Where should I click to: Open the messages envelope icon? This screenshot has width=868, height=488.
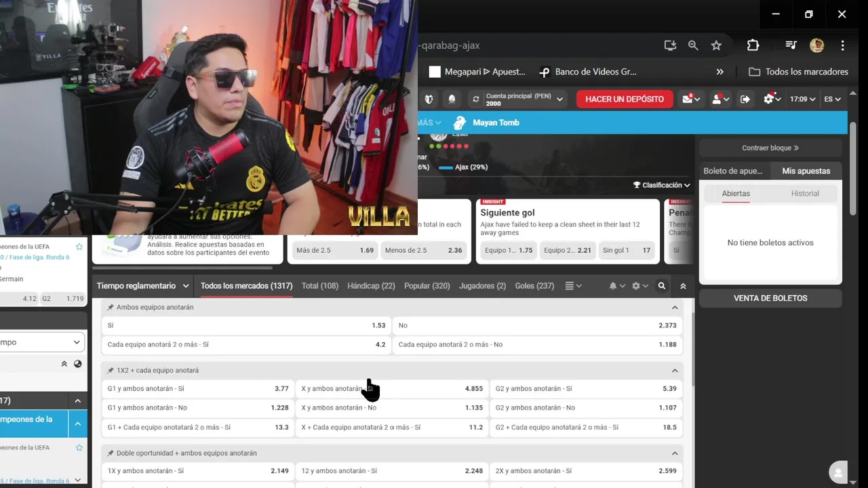coord(687,99)
